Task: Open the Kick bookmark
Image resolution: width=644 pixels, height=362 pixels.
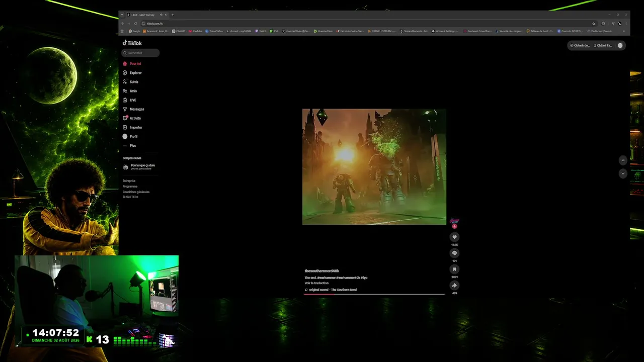Action: (275, 31)
